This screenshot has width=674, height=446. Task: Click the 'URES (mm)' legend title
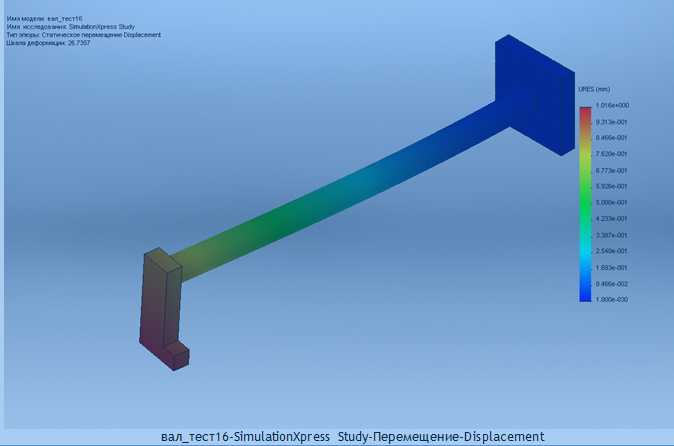594,89
